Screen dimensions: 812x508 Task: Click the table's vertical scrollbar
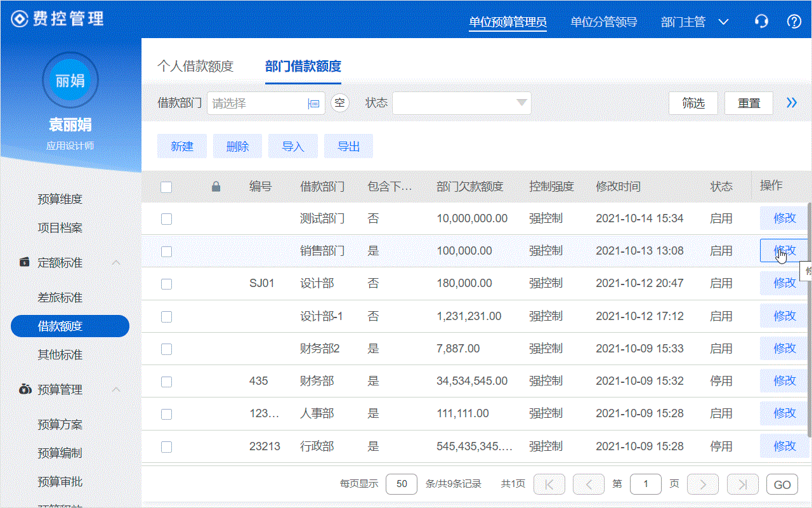coord(809,320)
